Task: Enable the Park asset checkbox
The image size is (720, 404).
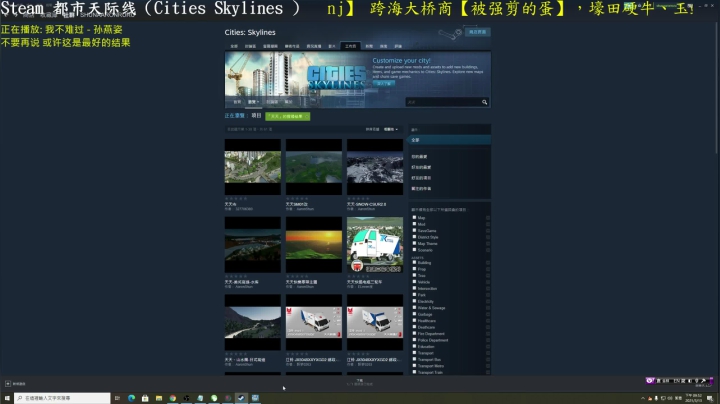Action: (414, 295)
